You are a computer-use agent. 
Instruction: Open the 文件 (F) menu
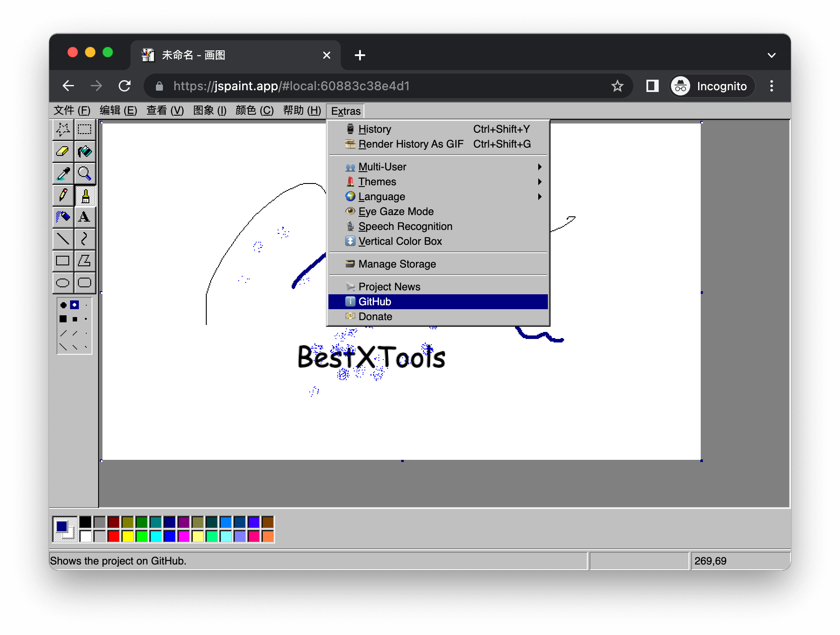(x=72, y=111)
